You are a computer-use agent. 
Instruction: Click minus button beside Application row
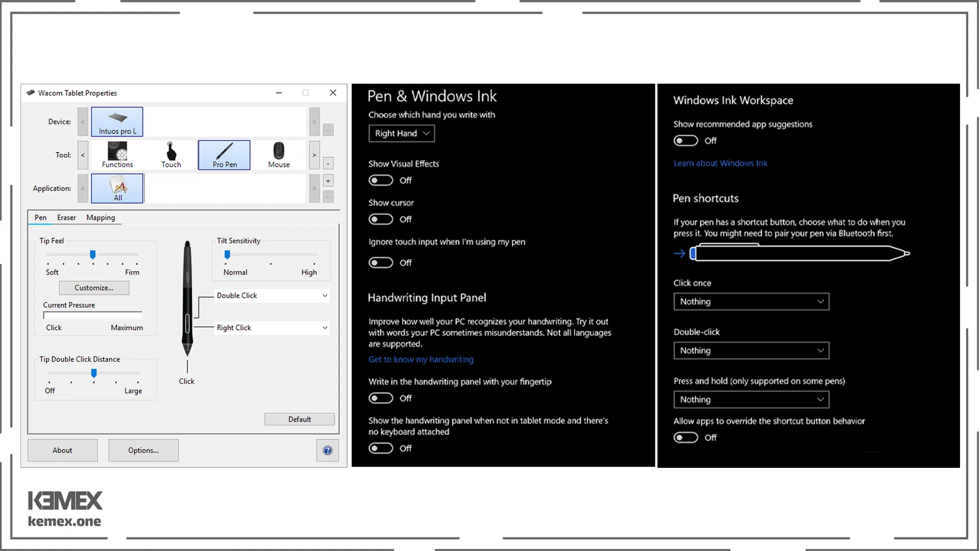[x=328, y=196]
